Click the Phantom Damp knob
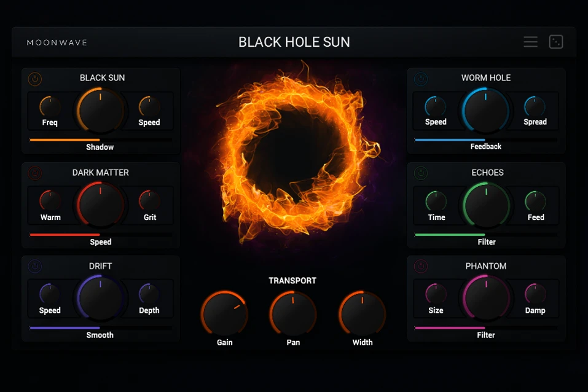Screen dimensions: 588x392 [535, 294]
